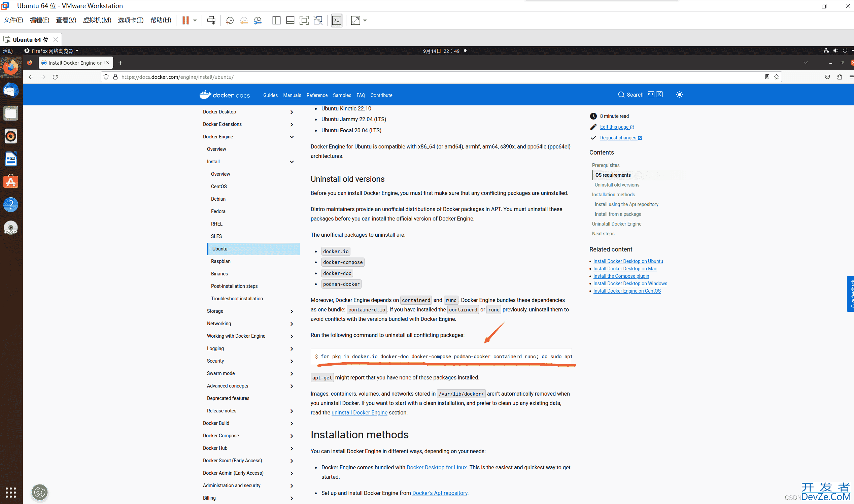Open Docker Desktop for Linux link
Image resolution: width=854 pixels, height=504 pixels.
(436, 468)
